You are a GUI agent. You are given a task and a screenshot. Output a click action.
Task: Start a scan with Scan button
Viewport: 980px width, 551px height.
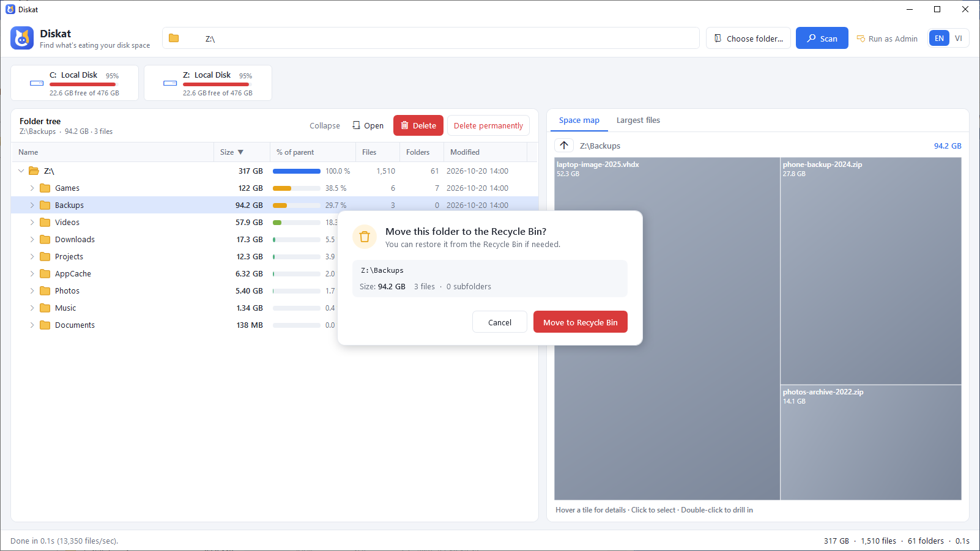822,38
